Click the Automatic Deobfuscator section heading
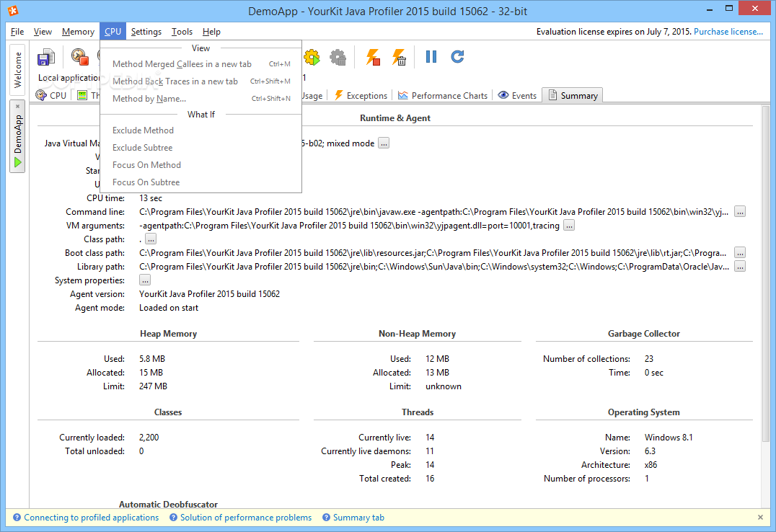This screenshot has height=532, width=776. [x=168, y=505]
